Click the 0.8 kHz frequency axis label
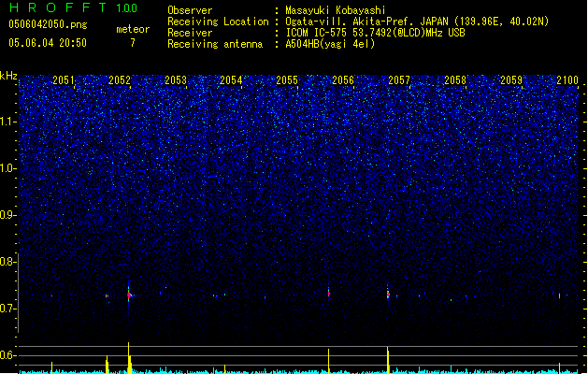This screenshot has height=374, width=588. click(7, 262)
